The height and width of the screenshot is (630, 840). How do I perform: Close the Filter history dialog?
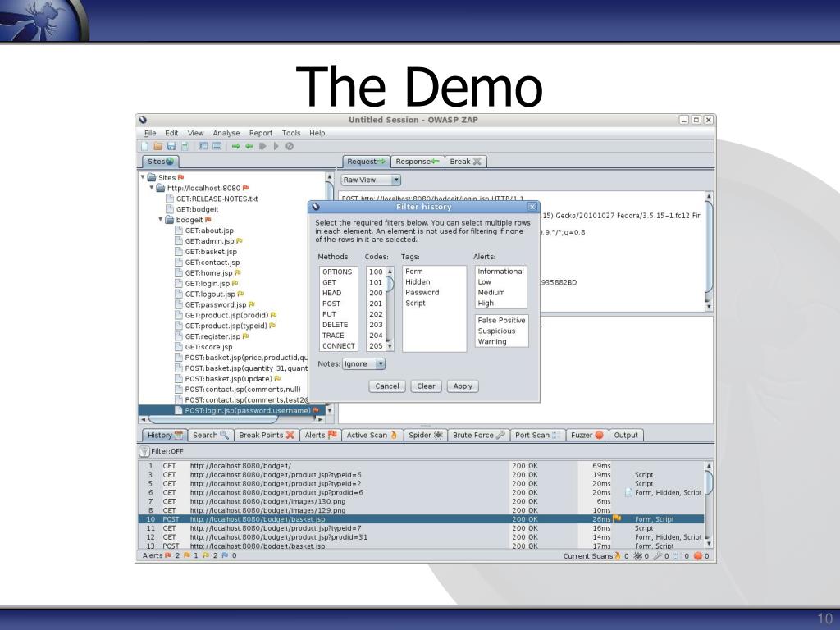pyautogui.click(x=532, y=207)
